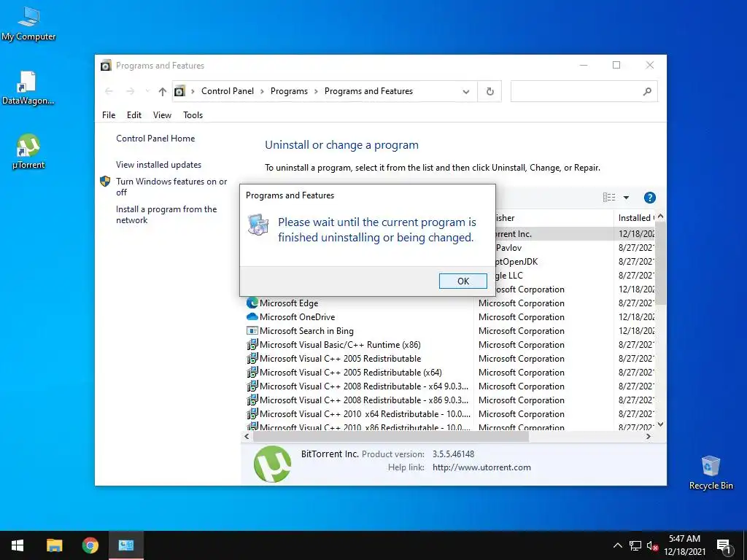
Task: Click the Refresh button next to address bar
Action: click(x=489, y=91)
